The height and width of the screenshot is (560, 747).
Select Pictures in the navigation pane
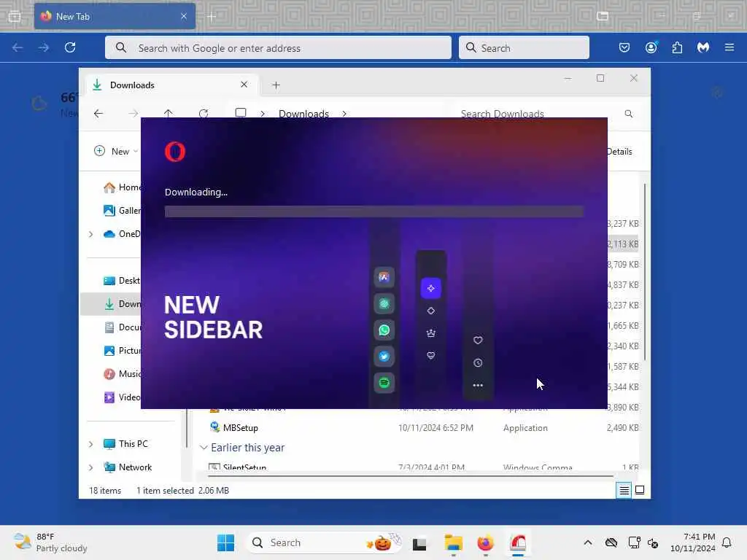pyautogui.click(x=122, y=351)
